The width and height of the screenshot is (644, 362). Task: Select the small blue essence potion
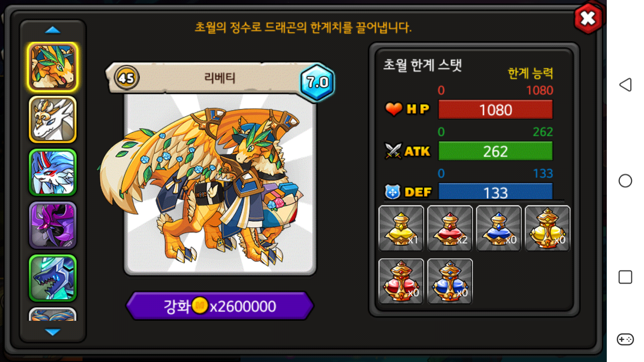[499, 228]
